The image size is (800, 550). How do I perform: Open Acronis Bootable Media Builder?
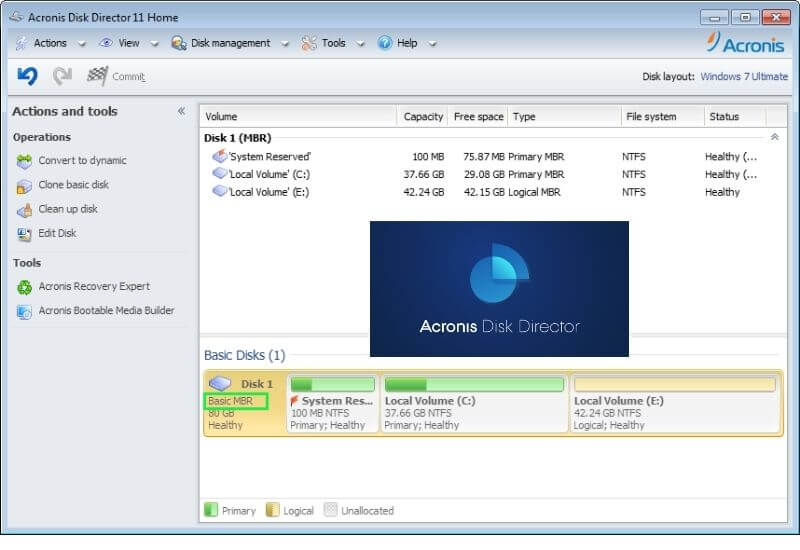pyautogui.click(x=25, y=311)
